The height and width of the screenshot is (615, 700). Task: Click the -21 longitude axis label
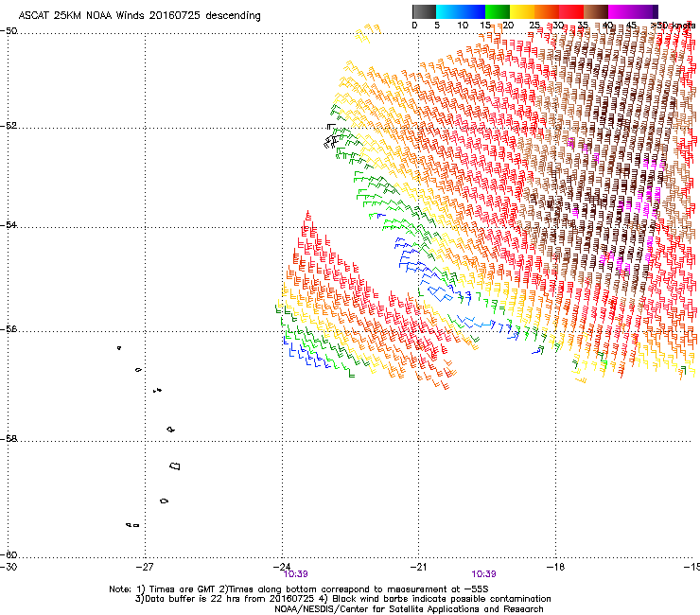tap(418, 567)
